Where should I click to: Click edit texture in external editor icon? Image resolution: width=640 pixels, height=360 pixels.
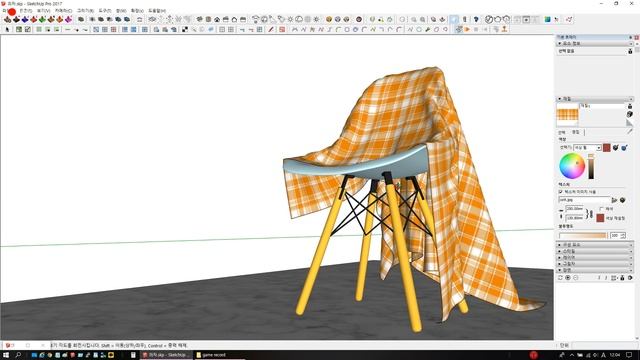click(622, 200)
